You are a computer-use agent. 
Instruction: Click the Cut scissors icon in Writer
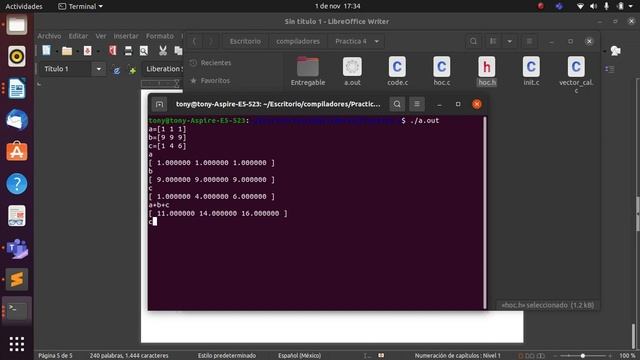(x=163, y=51)
